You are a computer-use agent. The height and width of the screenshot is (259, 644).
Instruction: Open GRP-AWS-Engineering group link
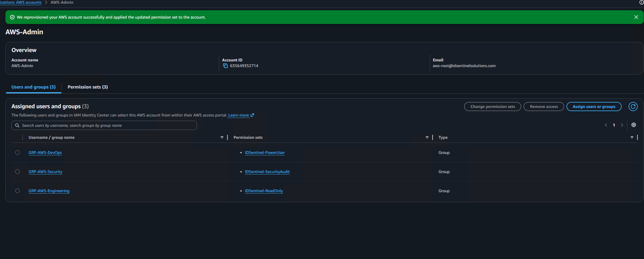tap(49, 191)
